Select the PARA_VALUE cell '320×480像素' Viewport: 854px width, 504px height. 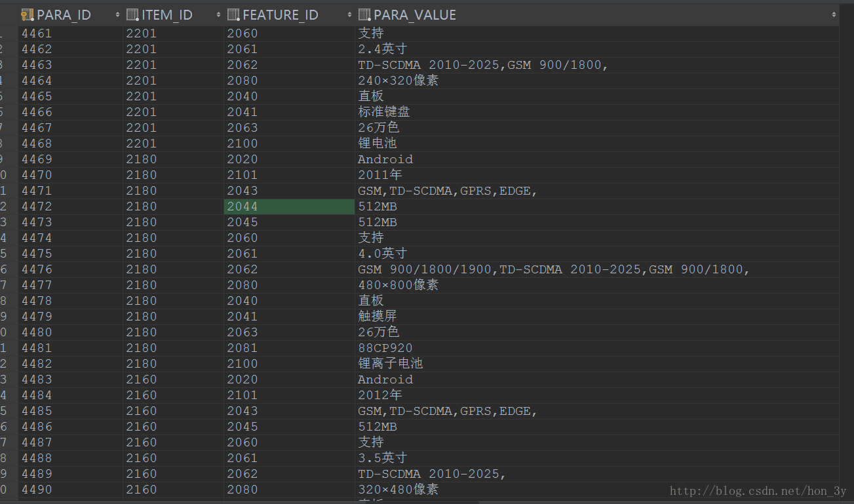point(597,490)
